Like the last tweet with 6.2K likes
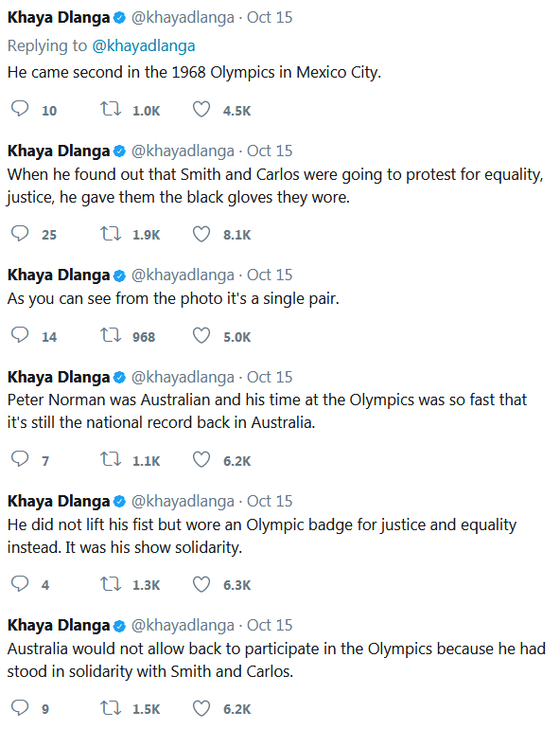560x729 pixels. pyautogui.click(x=201, y=708)
